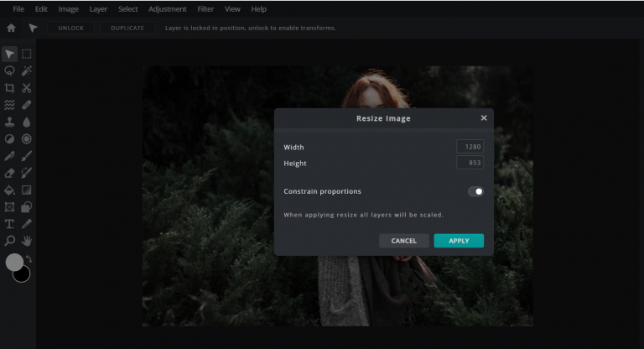
Task: Click the UNLOCK button
Action: tap(70, 28)
